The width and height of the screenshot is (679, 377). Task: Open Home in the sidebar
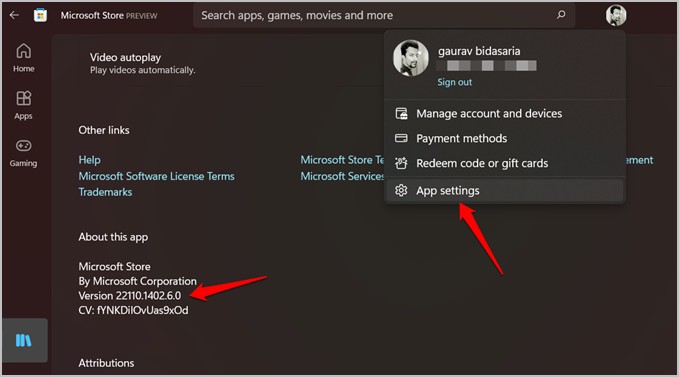pyautogui.click(x=24, y=58)
